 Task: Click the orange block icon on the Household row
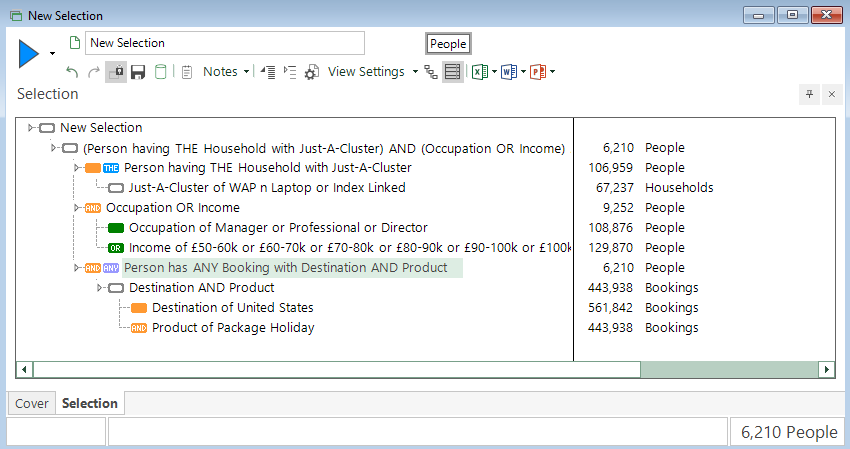[93, 168]
